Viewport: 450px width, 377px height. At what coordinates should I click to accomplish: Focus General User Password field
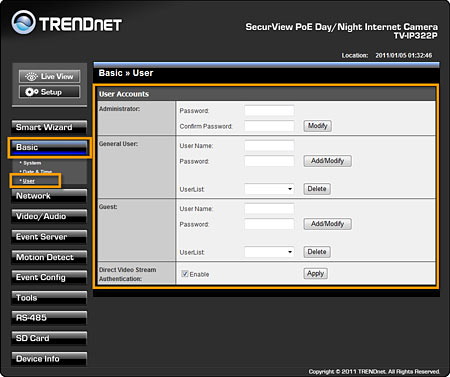(269, 161)
